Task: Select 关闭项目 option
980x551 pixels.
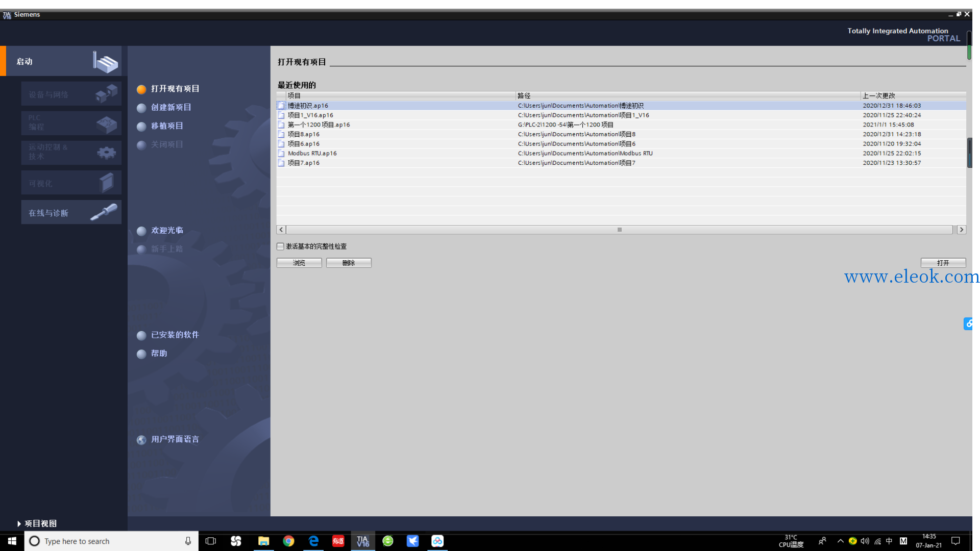Action: click(x=160, y=145)
